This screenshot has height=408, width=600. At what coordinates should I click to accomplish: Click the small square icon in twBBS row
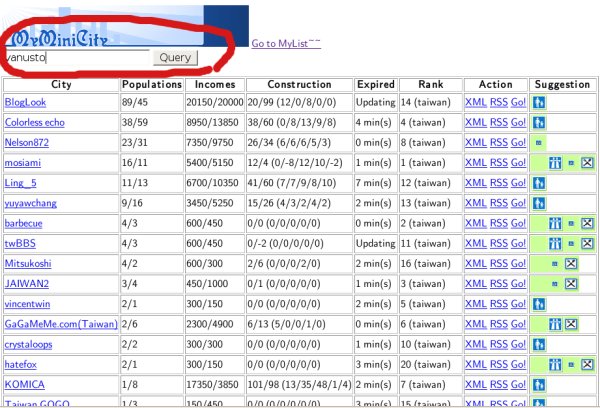click(571, 243)
